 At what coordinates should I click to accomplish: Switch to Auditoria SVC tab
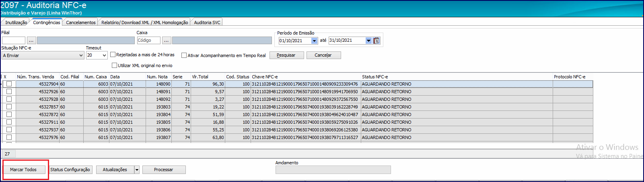click(x=207, y=22)
